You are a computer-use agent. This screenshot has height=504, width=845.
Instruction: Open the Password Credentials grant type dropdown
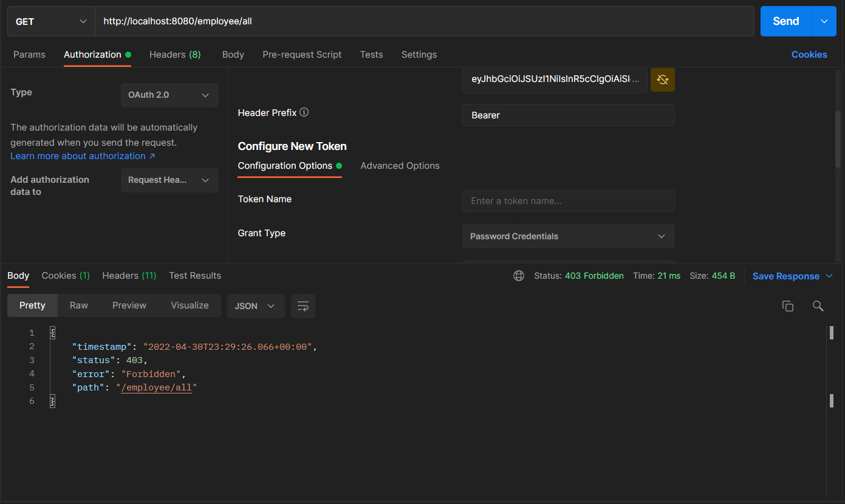[569, 236]
